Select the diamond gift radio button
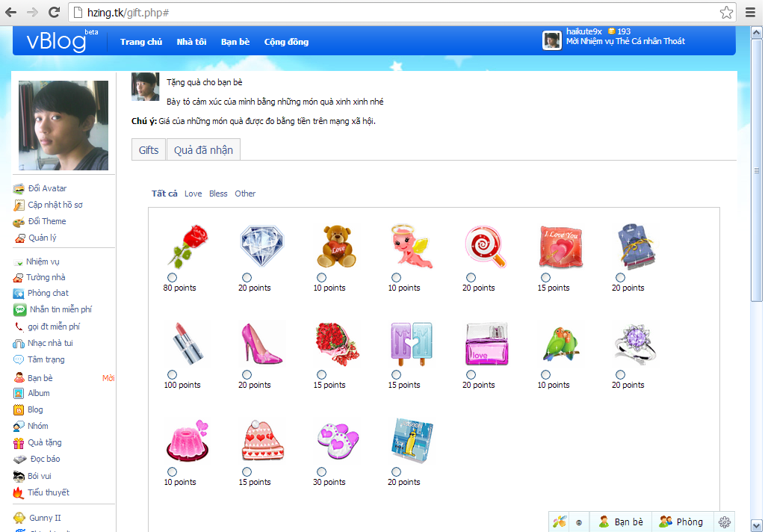 pos(247,278)
